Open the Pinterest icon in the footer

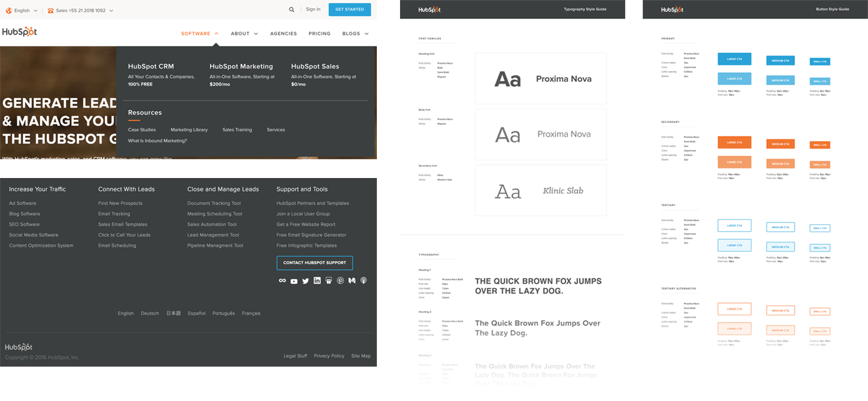click(340, 280)
